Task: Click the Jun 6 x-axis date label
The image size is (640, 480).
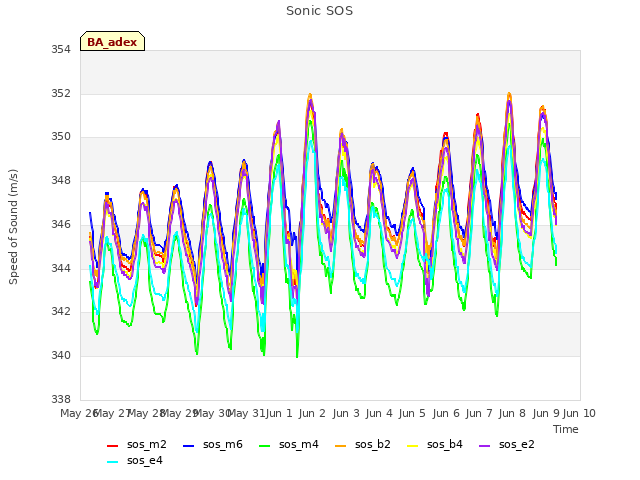Action: click(x=446, y=413)
